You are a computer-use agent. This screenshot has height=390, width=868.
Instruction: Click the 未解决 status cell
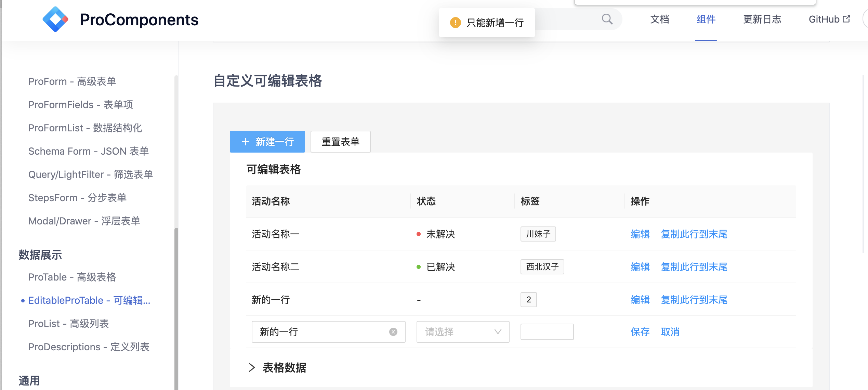(436, 234)
